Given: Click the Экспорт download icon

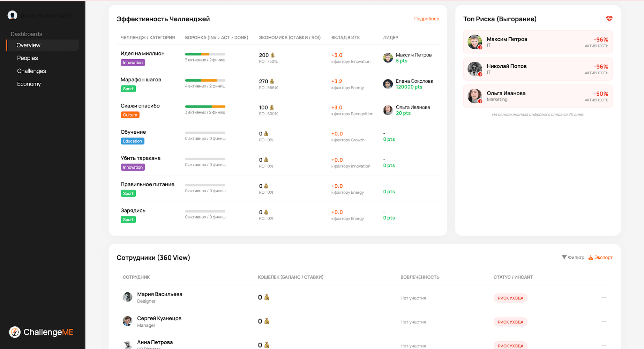Looking at the screenshot, I should (591, 257).
